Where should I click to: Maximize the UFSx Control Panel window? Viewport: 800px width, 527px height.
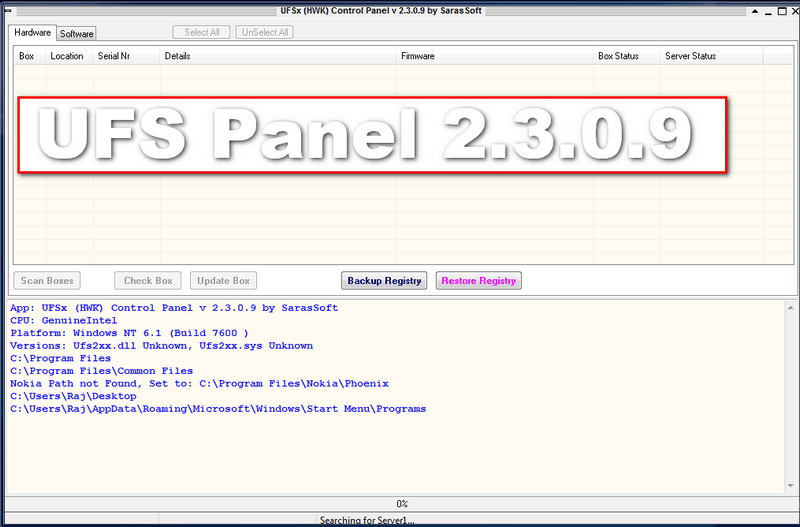pos(782,11)
